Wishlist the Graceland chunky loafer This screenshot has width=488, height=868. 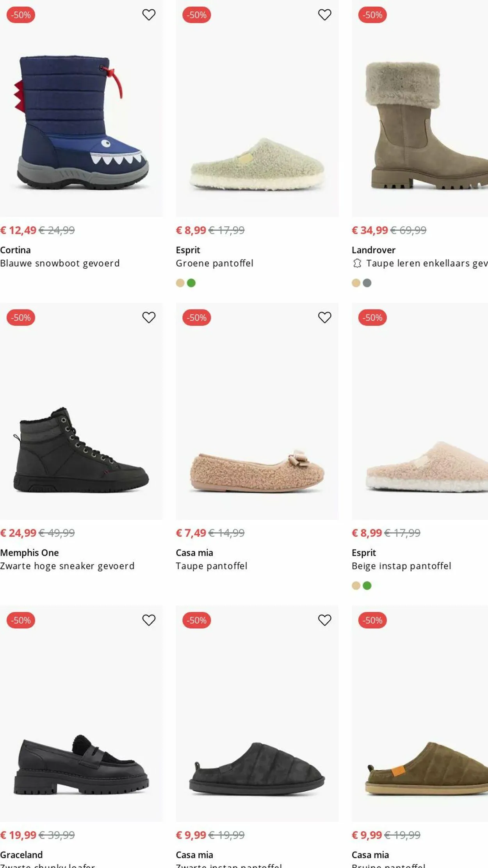click(x=149, y=620)
